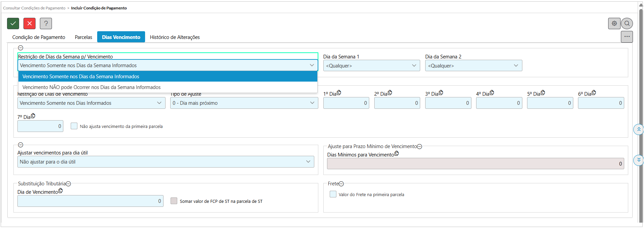
Task: Open the Dia da Semana 1 dropdown
Action: point(371,66)
